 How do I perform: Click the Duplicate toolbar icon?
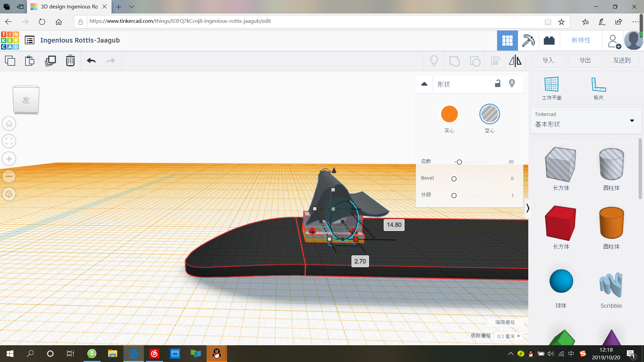click(x=50, y=61)
